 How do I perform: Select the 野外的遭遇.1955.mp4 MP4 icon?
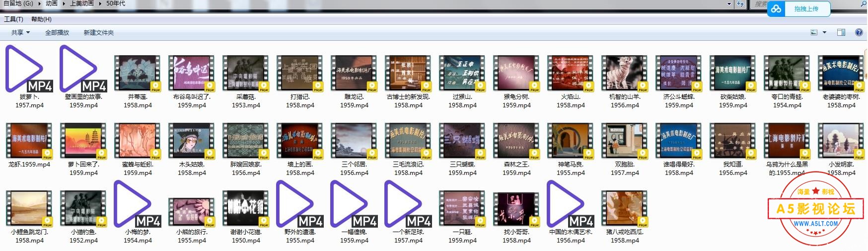pos(300,204)
